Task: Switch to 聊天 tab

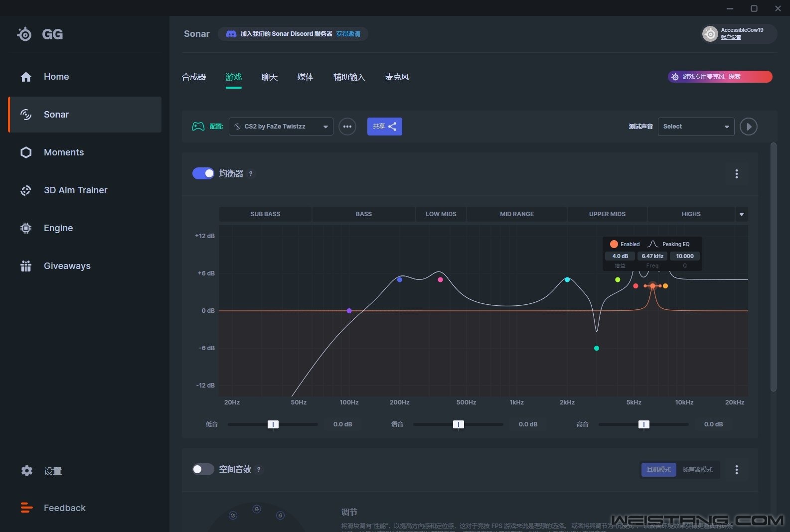Action: (x=270, y=77)
